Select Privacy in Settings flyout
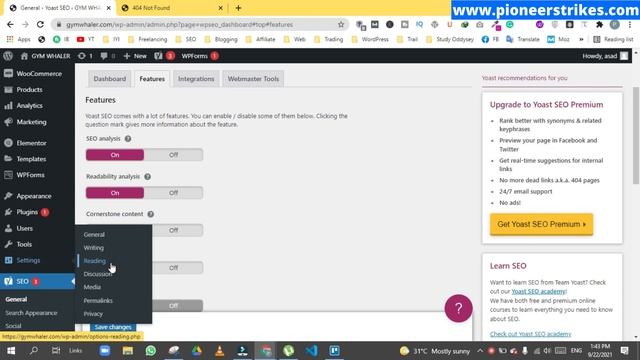Screen dimensions: 640x360 coord(93,313)
